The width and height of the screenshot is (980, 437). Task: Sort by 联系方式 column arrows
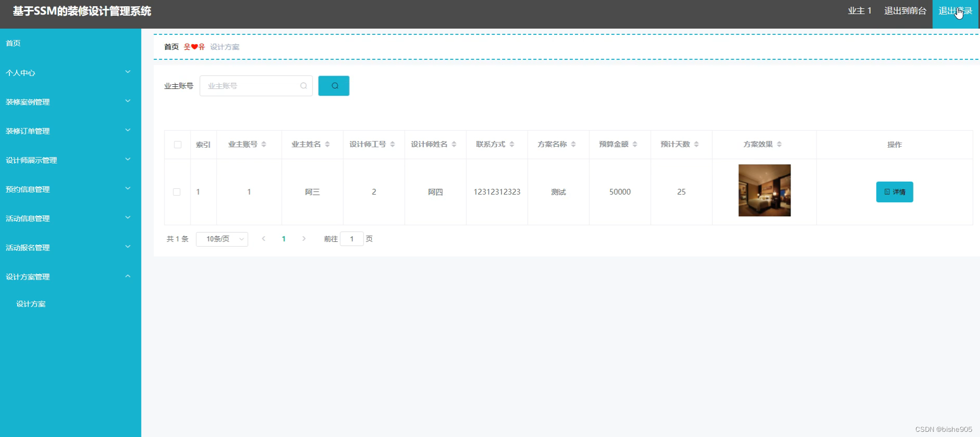(512, 144)
